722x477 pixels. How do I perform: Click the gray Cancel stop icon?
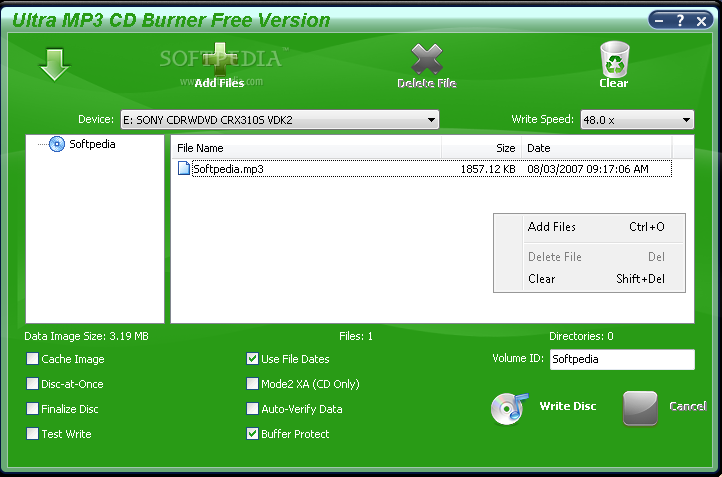point(640,408)
